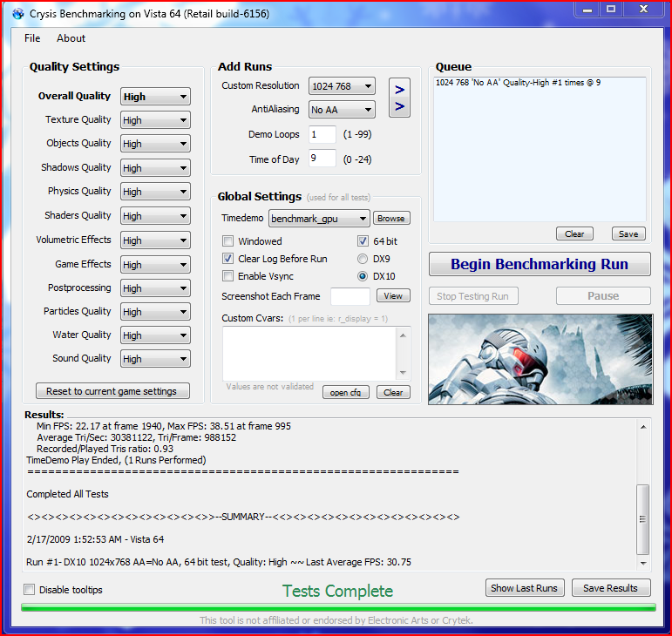Image resolution: width=672 pixels, height=636 pixels.
Task: Enable Vsync checkbox
Action: pos(228,276)
